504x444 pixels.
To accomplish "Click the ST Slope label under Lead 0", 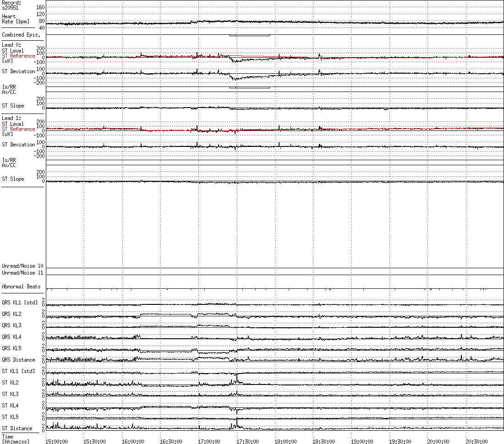I will click(x=13, y=106).
